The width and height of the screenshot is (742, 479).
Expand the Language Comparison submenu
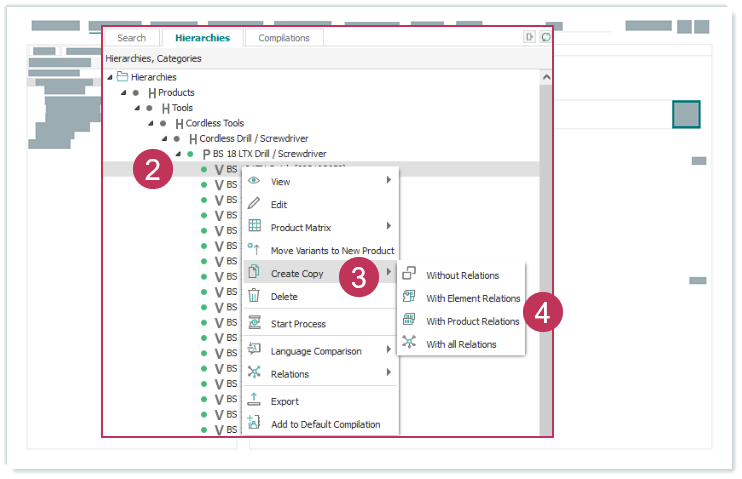[388, 351]
